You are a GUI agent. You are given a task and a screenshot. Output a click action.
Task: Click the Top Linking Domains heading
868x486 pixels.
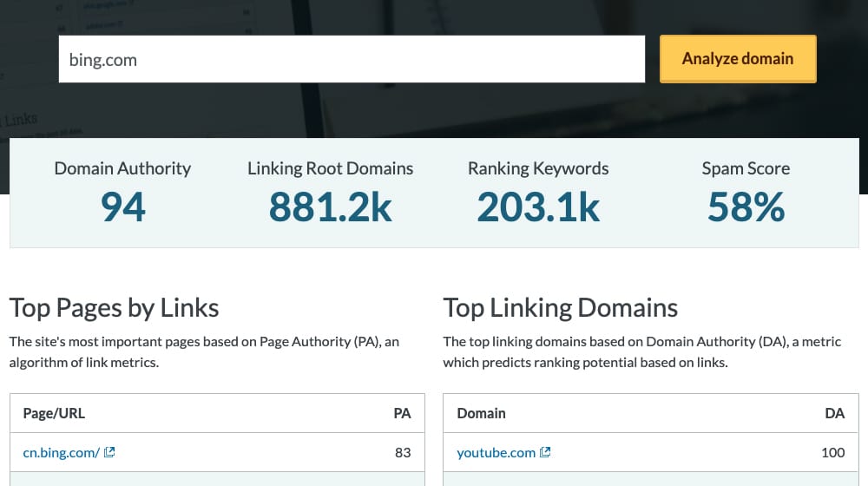click(x=560, y=308)
